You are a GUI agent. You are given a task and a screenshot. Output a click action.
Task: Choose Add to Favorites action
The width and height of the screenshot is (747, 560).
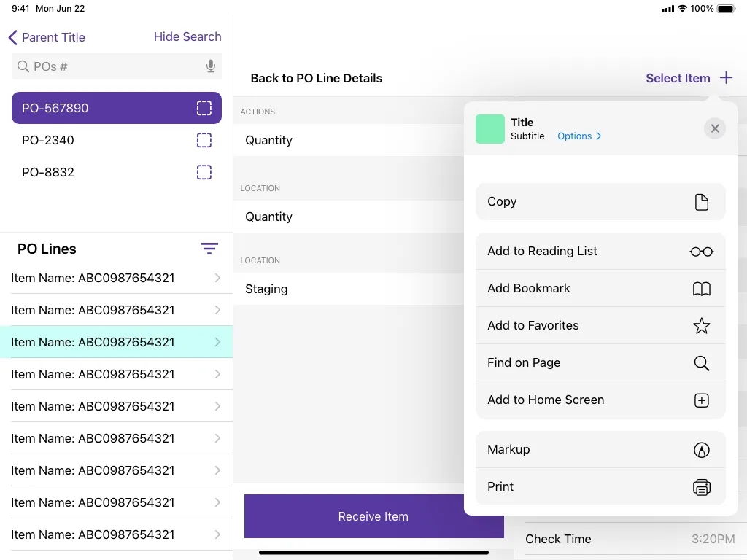click(600, 326)
